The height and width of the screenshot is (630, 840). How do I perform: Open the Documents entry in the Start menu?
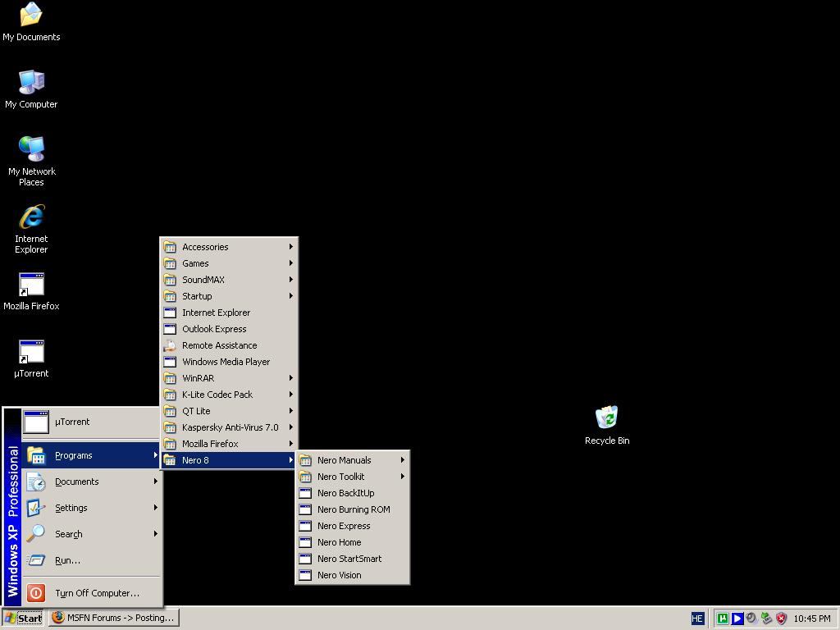pyautogui.click(x=92, y=482)
